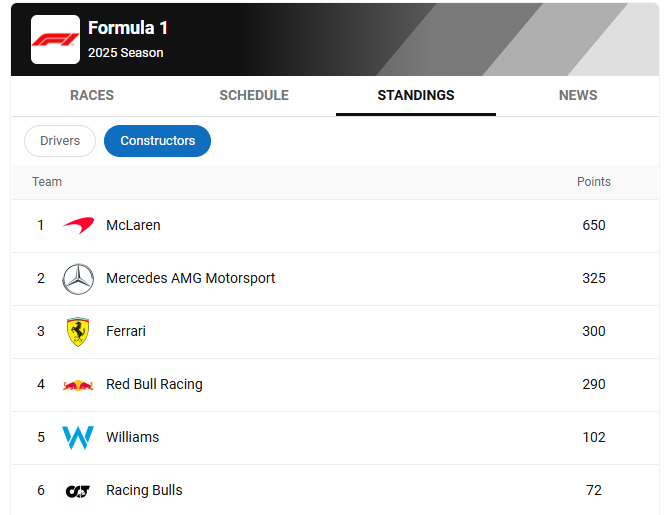Image resolution: width=666 pixels, height=515 pixels.
Task: Open Mercedes AMG Motorsport team link
Action: [190, 279]
